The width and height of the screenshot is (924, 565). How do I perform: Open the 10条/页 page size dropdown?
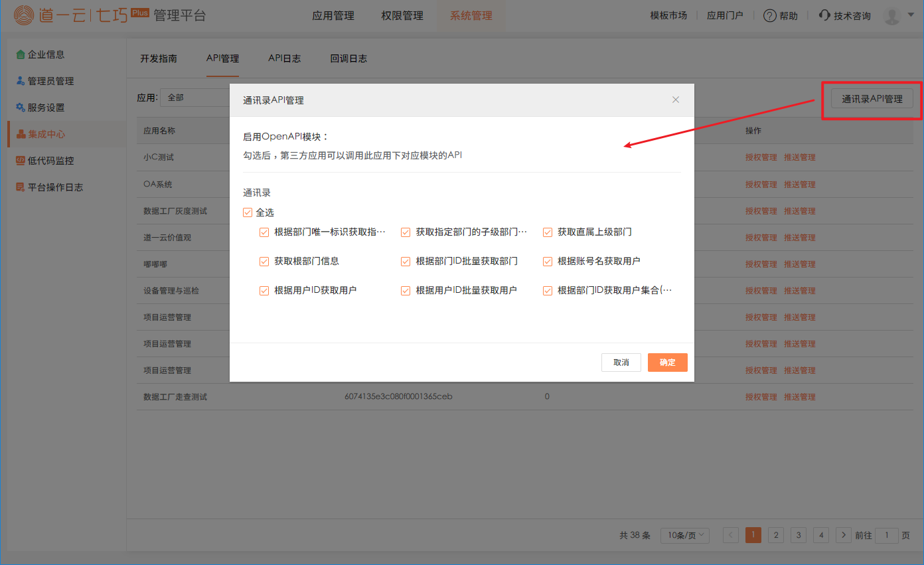tap(685, 535)
